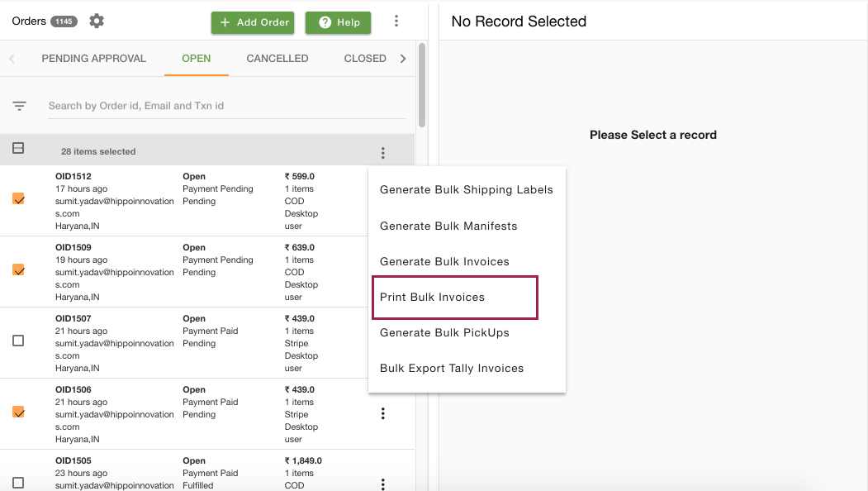This screenshot has height=491, width=868.
Task: Focus the order search input field
Action: click(x=227, y=106)
